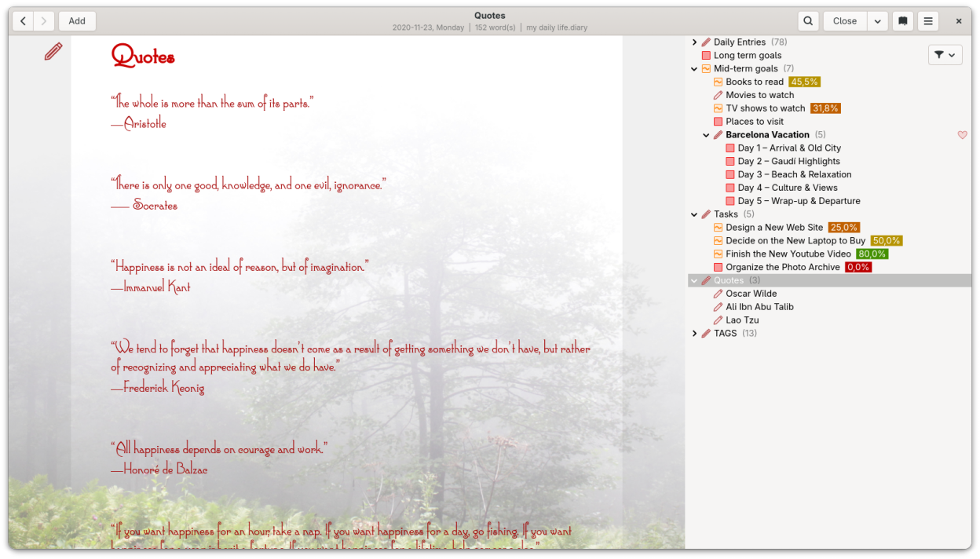Image resolution: width=980 pixels, height=559 pixels.
Task: Collapse the Barcelona Vacation group
Action: [706, 135]
